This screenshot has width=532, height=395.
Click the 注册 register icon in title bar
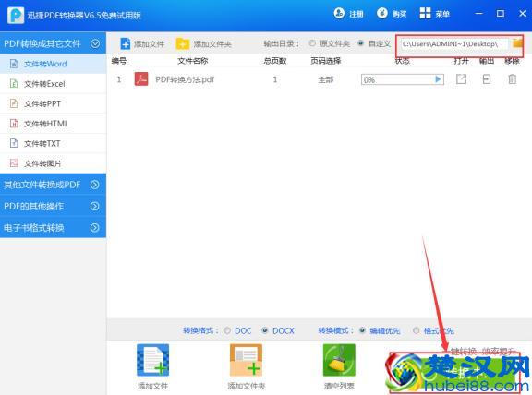coord(339,13)
